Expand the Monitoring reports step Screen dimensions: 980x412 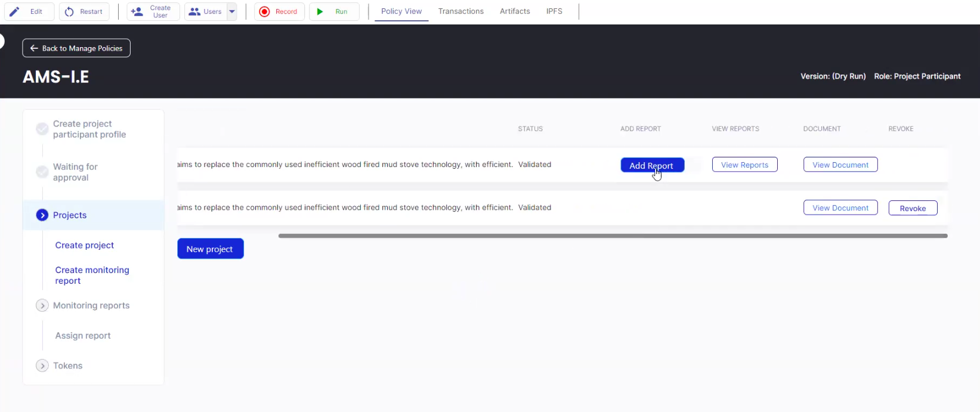pos(42,305)
